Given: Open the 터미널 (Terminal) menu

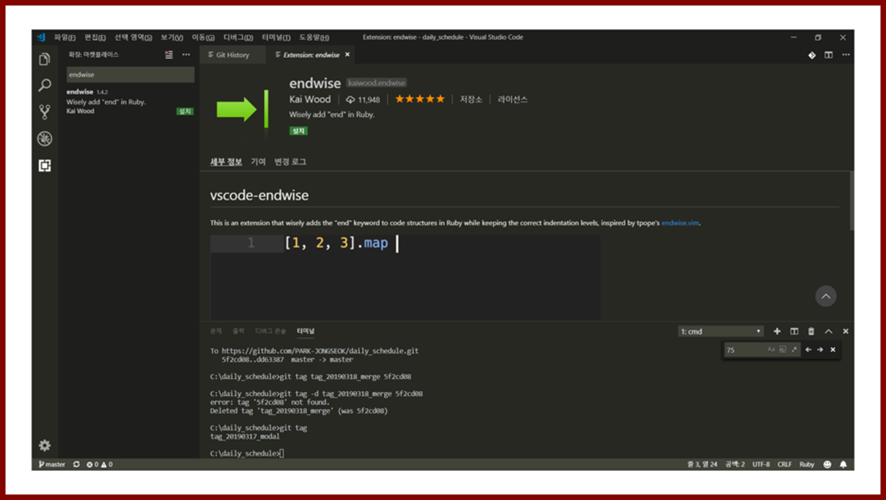Looking at the screenshot, I should pos(276,37).
